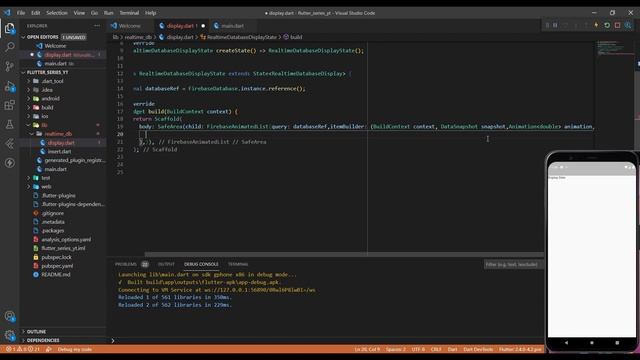Open the Run and Debug view

coord(9,86)
